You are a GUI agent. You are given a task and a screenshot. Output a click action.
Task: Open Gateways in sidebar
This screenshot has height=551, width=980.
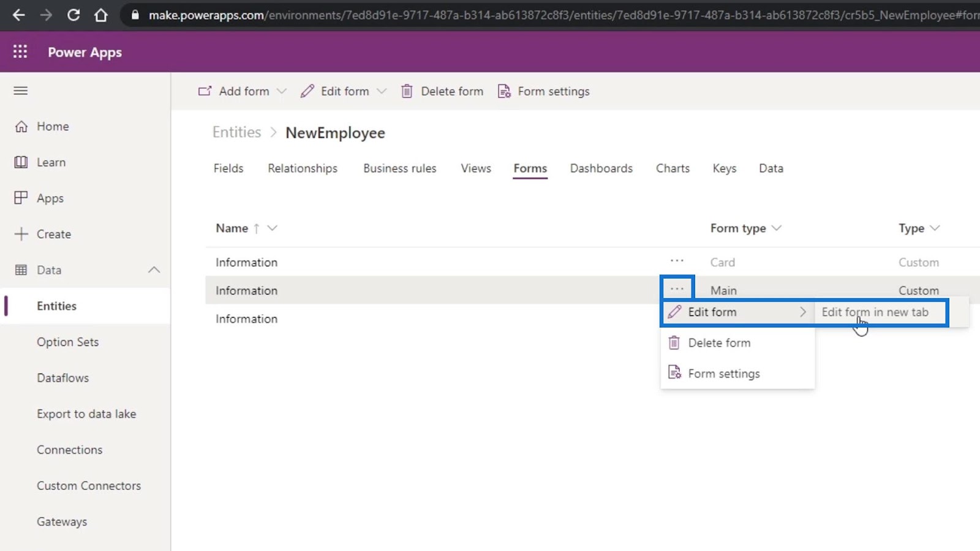[x=62, y=522]
